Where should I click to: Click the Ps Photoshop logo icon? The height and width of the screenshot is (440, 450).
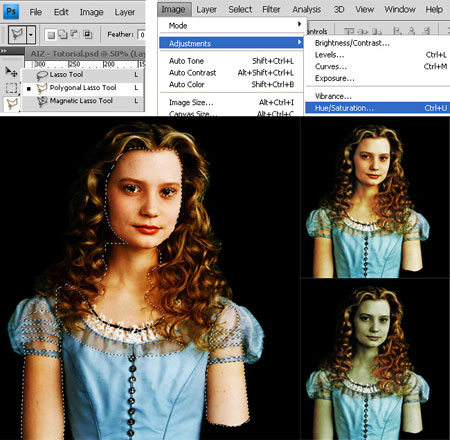(11, 12)
